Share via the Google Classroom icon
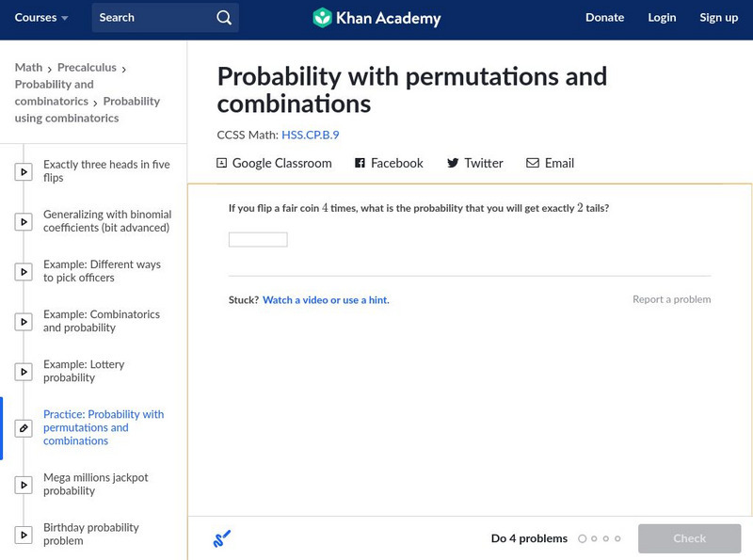Viewport: 753px width, 560px height. tap(222, 163)
